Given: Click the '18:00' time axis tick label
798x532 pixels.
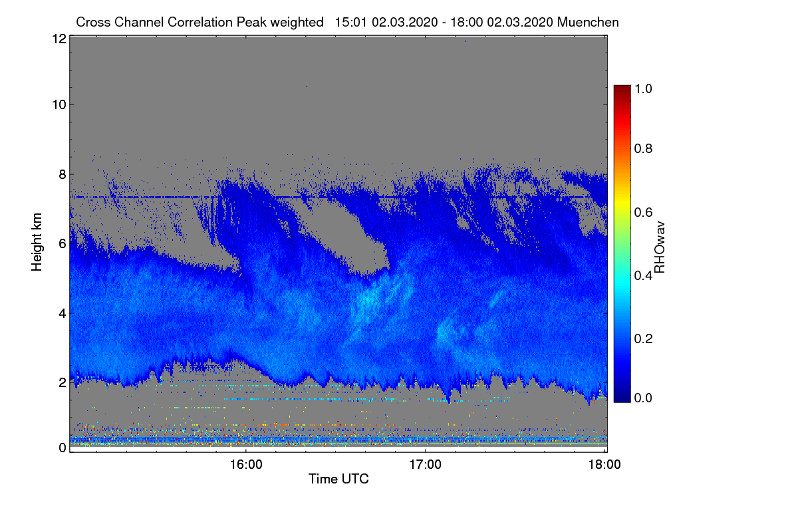Looking at the screenshot, I should (x=604, y=464).
